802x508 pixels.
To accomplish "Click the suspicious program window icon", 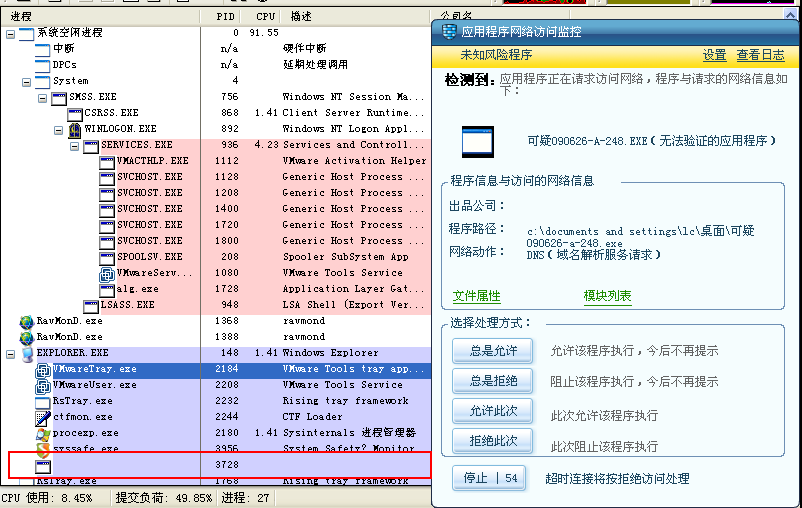I will (x=478, y=142).
